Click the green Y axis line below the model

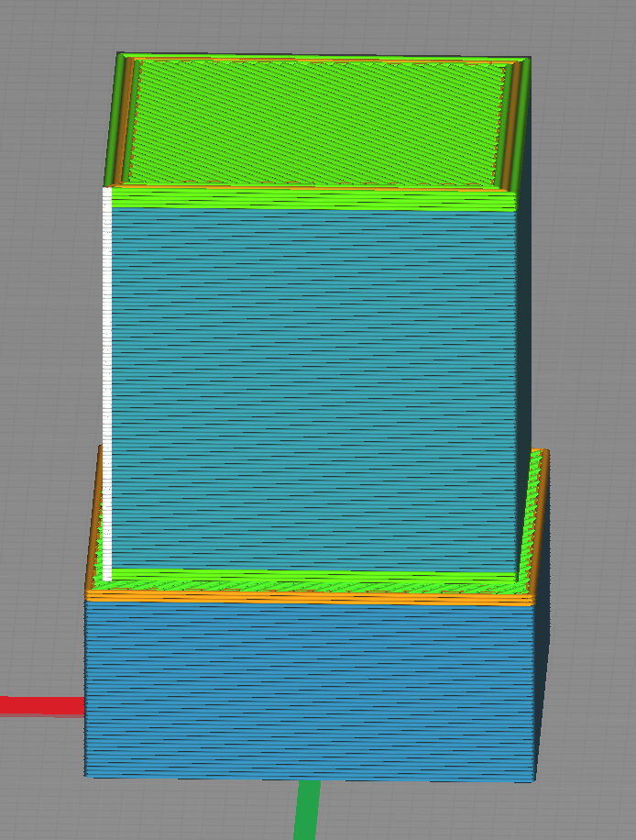[307, 810]
